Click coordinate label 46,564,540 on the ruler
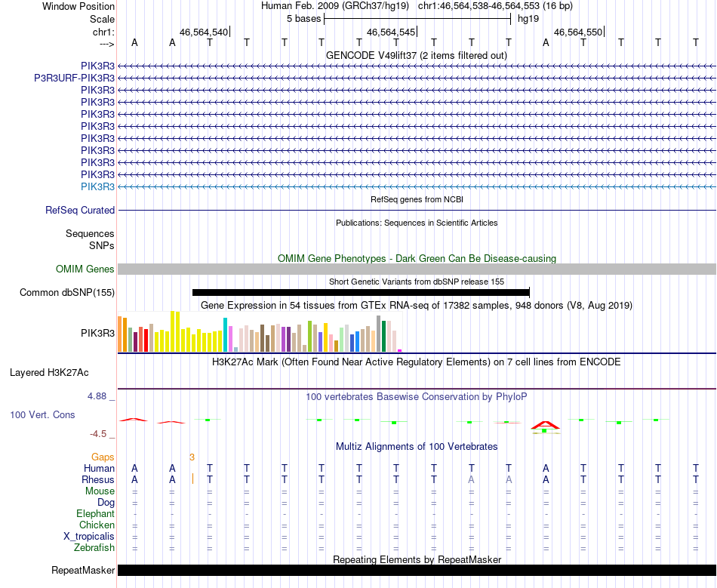 [x=204, y=32]
